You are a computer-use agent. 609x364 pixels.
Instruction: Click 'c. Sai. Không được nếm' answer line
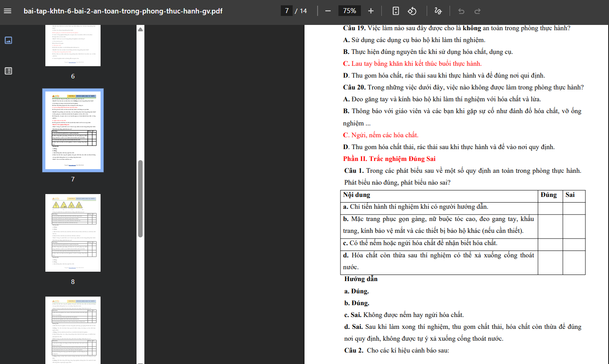[x=404, y=315]
